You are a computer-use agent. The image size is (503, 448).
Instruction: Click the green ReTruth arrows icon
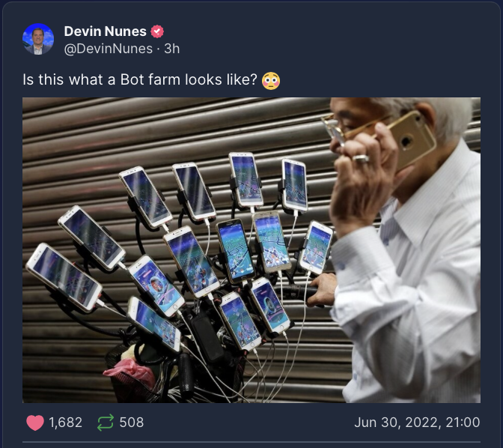(106, 423)
